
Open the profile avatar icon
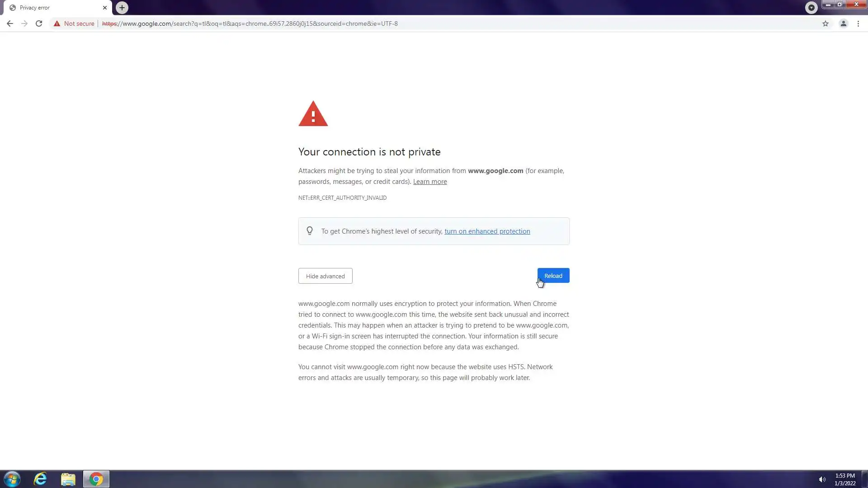[x=843, y=23]
